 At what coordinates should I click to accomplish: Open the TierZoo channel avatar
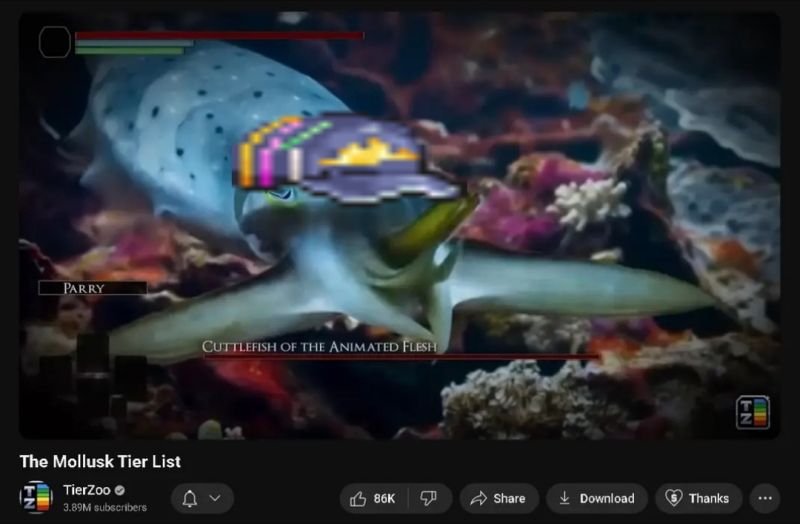36,497
